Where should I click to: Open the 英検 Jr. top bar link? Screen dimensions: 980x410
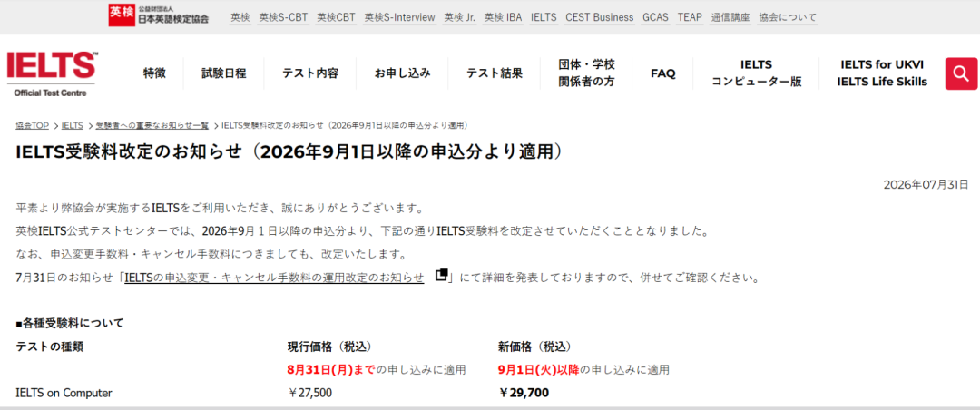[x=460, y=17]
